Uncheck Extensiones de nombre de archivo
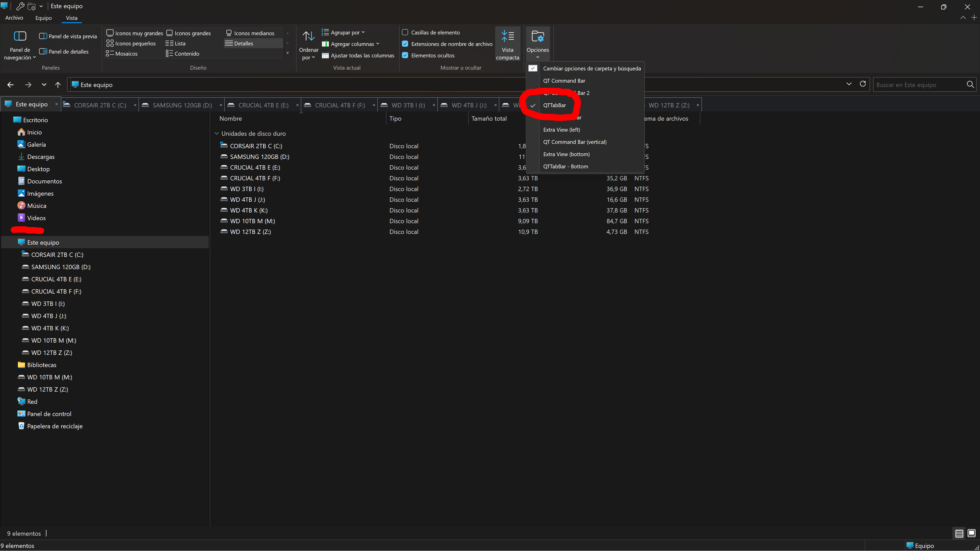Image resolution: width=980 pixels, height=551 pixels. point(405,44)
